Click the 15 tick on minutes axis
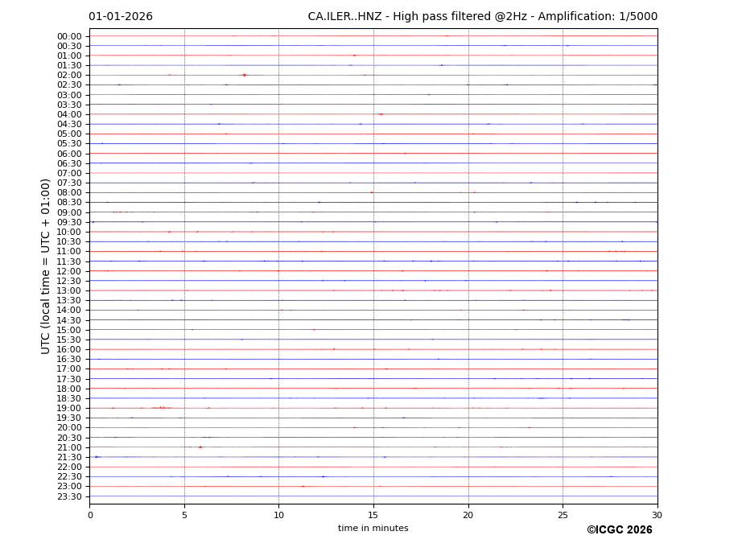The height and width of the screenshot is (560, 746). pyautogui.click(x=373, y=515)
